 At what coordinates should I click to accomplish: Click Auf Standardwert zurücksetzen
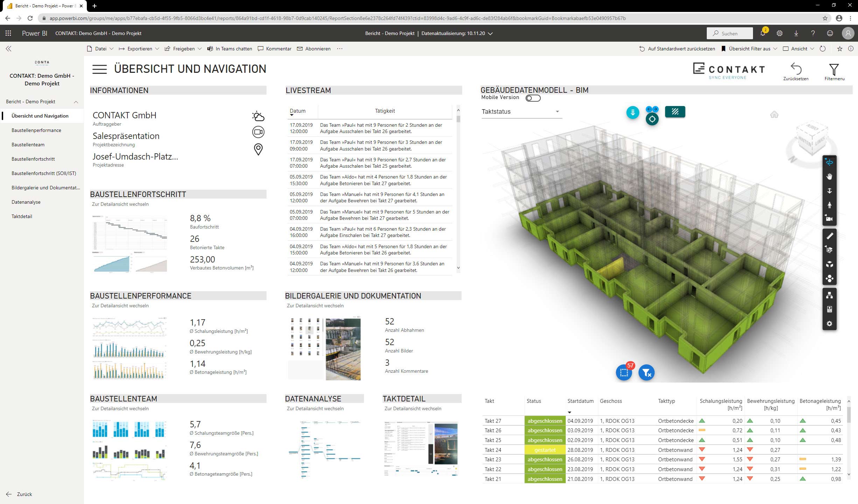tap(677, 49)
